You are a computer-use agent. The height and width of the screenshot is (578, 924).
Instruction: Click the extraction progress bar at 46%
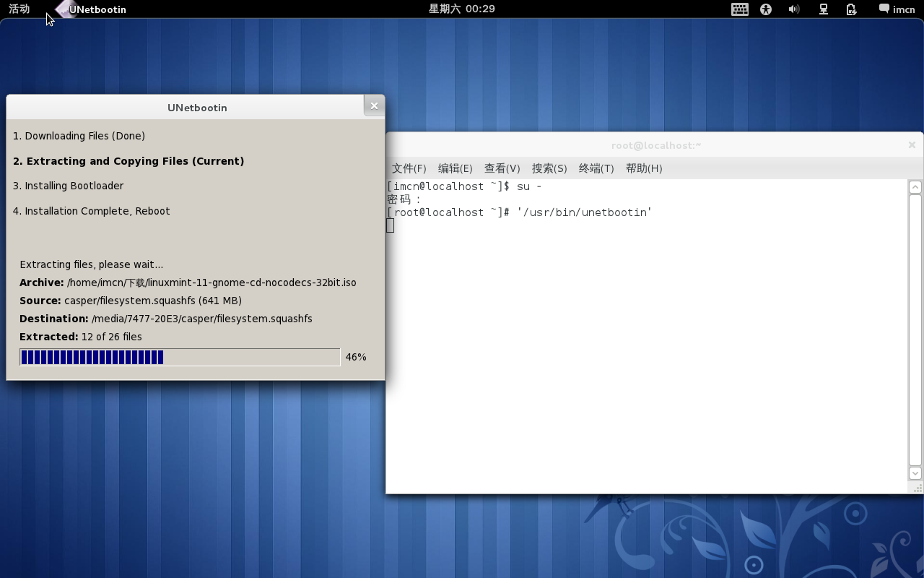pyautogui.click(x=180, y=356)
